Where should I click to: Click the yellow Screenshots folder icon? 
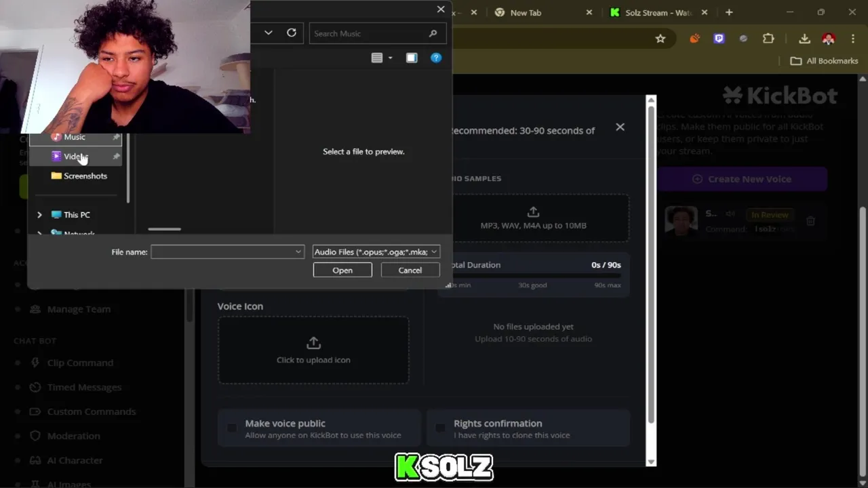[56, 176]
